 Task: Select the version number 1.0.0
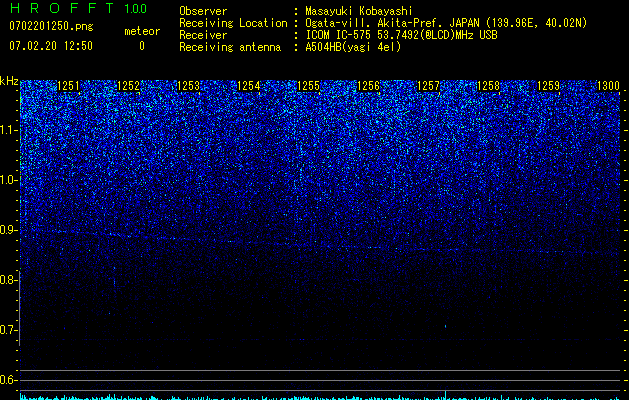coord(136,8)
